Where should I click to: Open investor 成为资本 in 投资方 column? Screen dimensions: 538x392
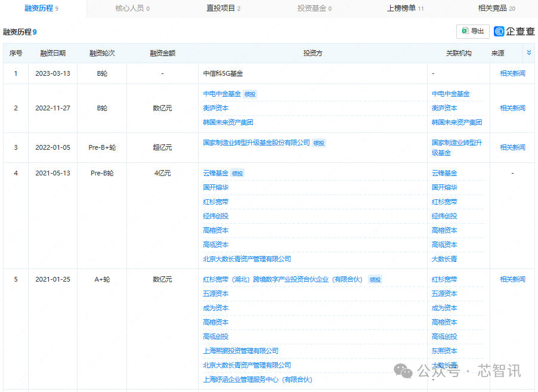[215, 308]
